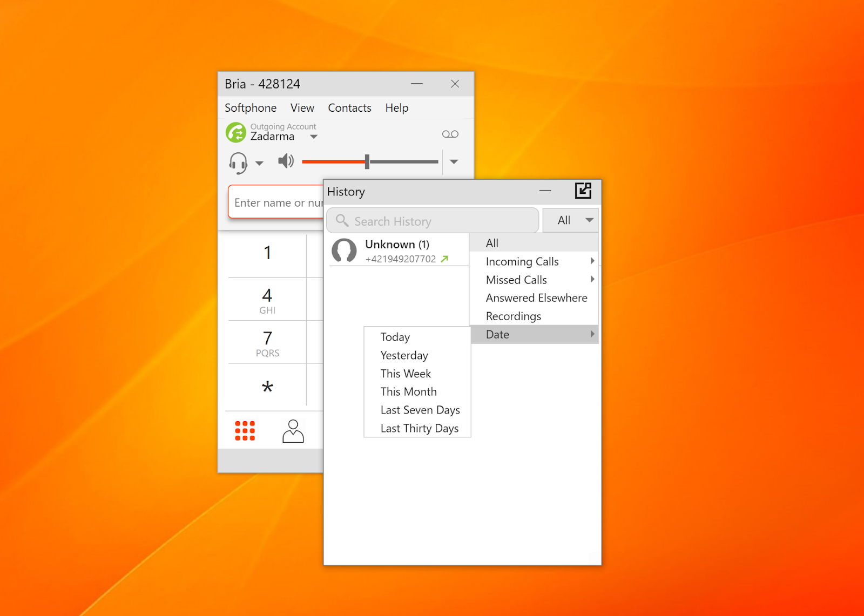Open the All history filter dropdown
The height and width of the screenshot is (616, 864).
571,220
